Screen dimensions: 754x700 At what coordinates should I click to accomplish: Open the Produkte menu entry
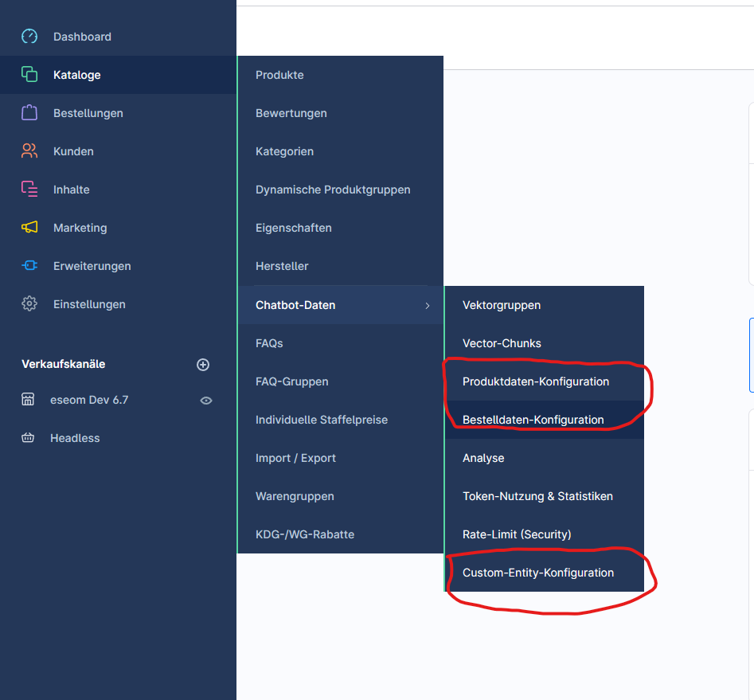279,75
